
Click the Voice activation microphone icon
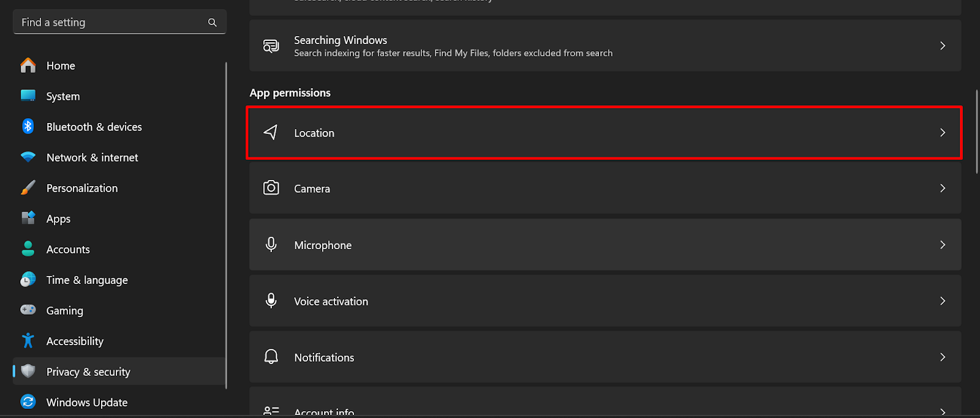click(x=271, y=300)
